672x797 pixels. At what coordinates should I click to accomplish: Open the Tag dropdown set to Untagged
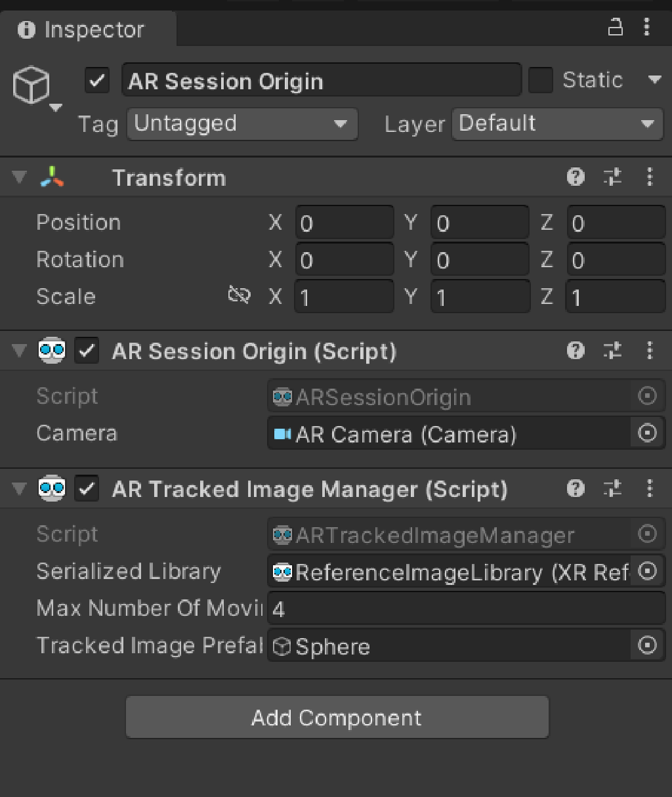tap(241, 123)
